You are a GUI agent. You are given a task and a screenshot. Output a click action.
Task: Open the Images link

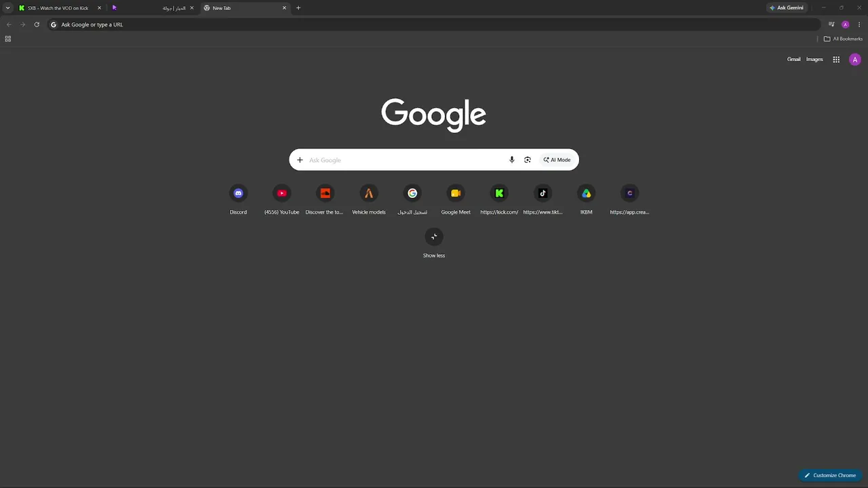click(x=814, y=60)
